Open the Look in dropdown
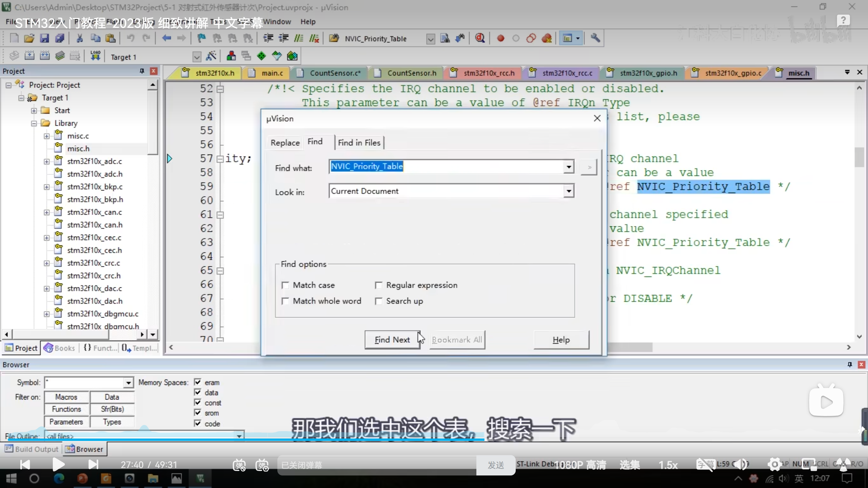 (569, 191)
